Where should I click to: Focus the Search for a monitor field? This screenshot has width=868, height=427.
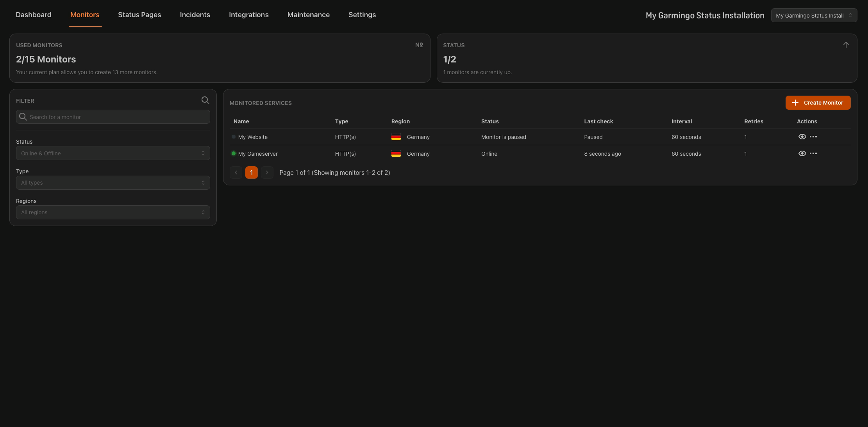tap(113, 117)
